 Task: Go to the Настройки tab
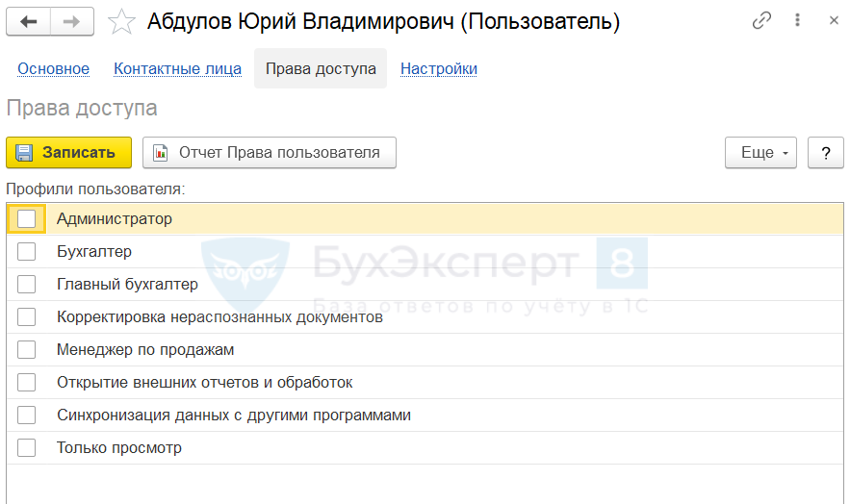439,69
